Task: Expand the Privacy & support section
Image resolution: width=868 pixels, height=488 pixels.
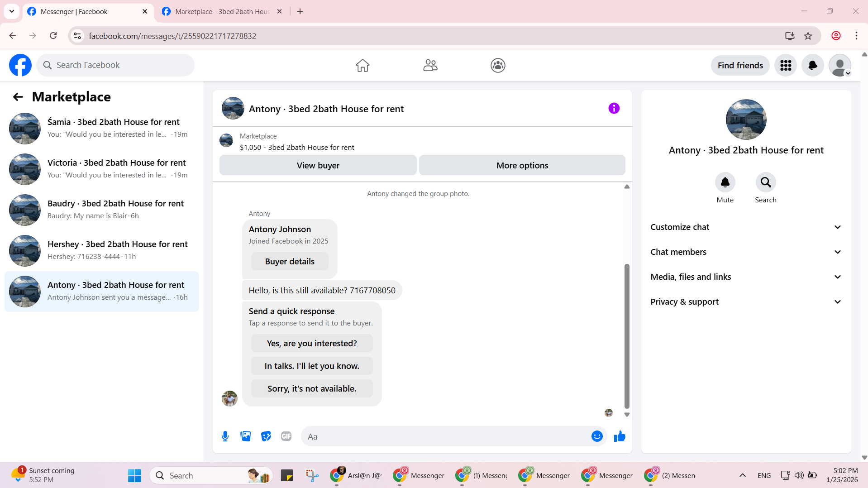Action: coord(746,302)
